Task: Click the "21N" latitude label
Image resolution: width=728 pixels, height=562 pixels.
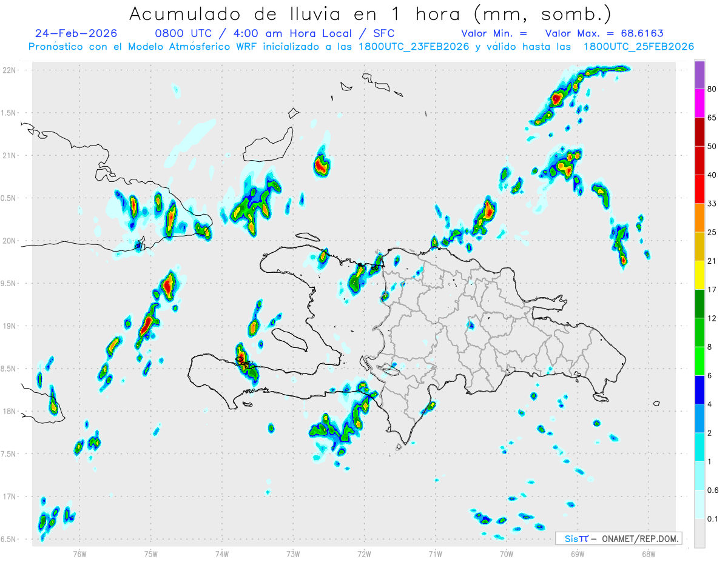Action: 9,155
